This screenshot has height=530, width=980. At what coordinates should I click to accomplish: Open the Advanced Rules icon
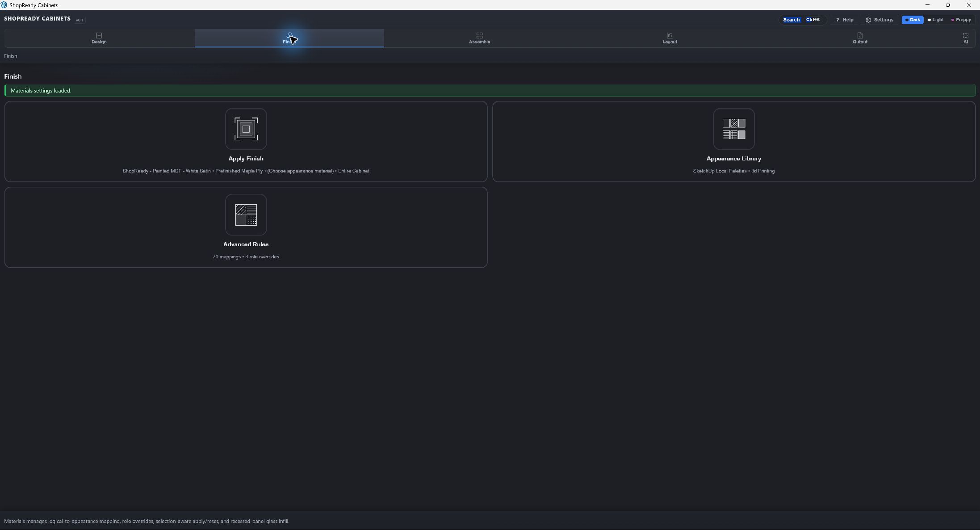coord(246,215)
